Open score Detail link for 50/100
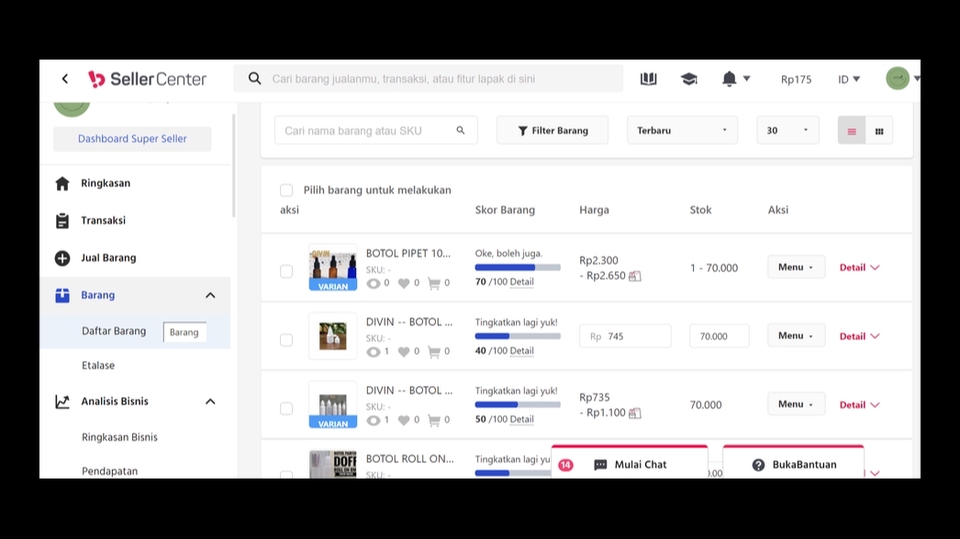The image size is (960, 539). pyautogui.click(x=522, y=419)
